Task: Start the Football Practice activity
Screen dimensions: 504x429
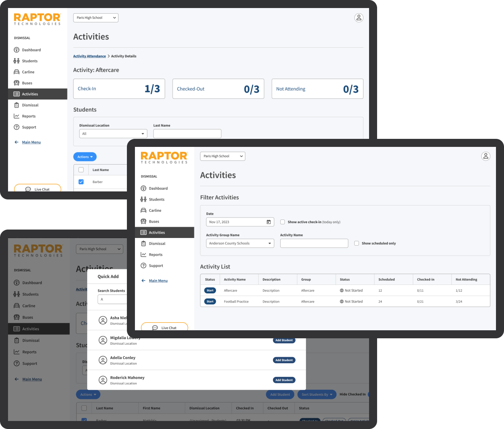Action: pos(210,301)
